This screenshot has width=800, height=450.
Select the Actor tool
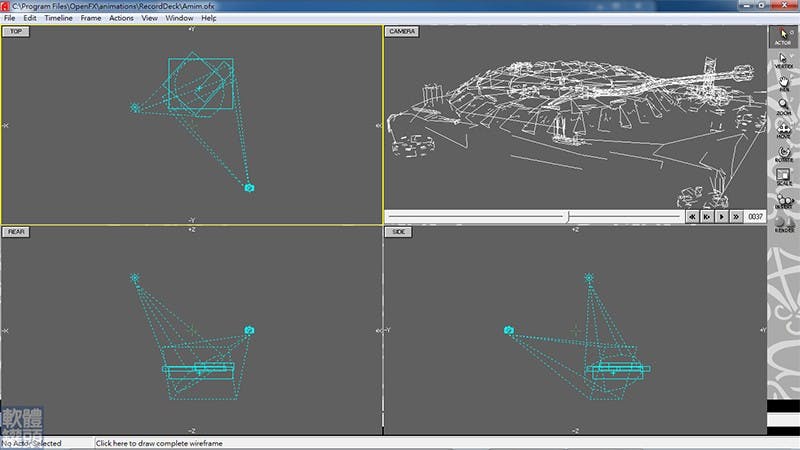pyautogui.click(x=783, y=37)
